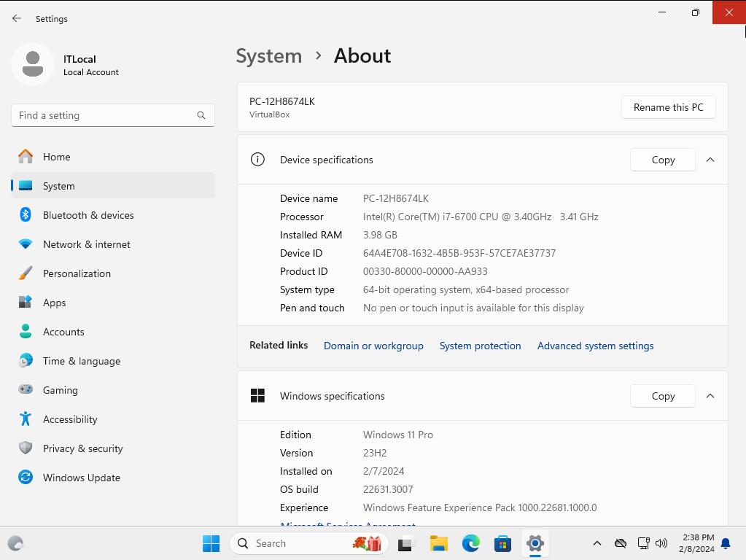746x560 pixels.
Task: Click the taskbar Search box
Action: coord(309,543)
